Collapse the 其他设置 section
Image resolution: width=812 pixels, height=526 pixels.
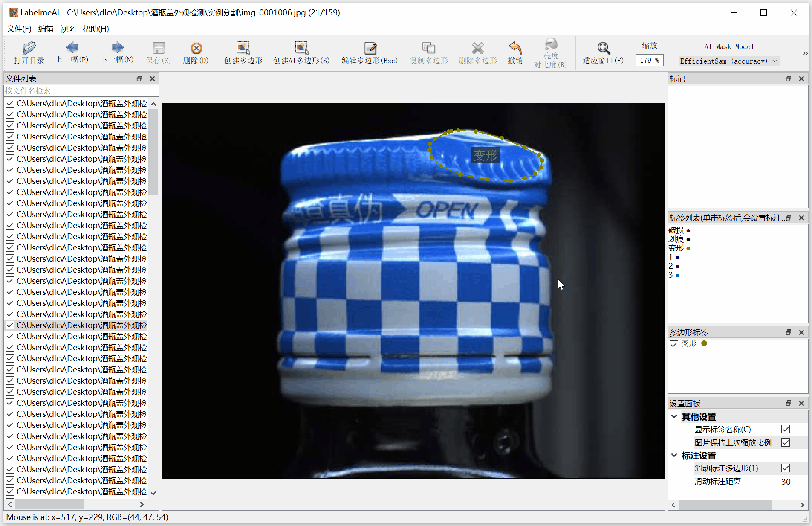point(674,416)
